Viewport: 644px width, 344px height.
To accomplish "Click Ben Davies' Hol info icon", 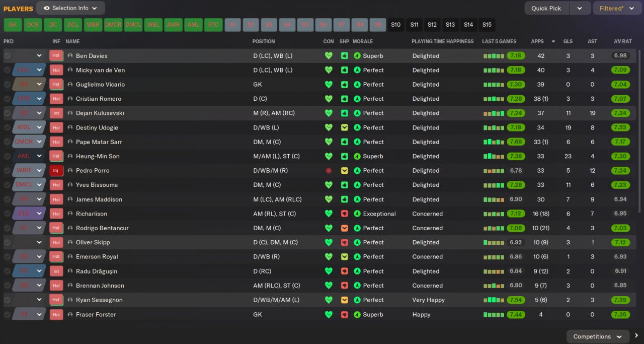I will (x=56, y=55).
